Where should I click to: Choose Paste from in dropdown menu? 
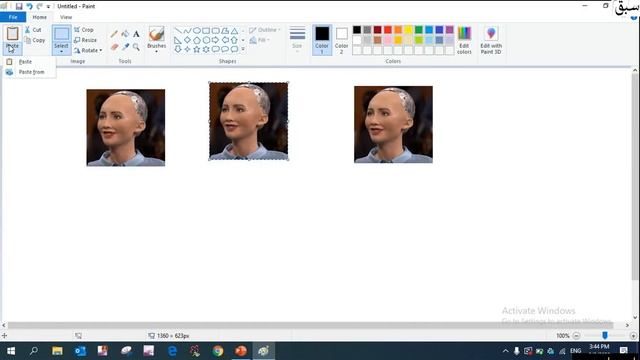click(x=29, y=72)
